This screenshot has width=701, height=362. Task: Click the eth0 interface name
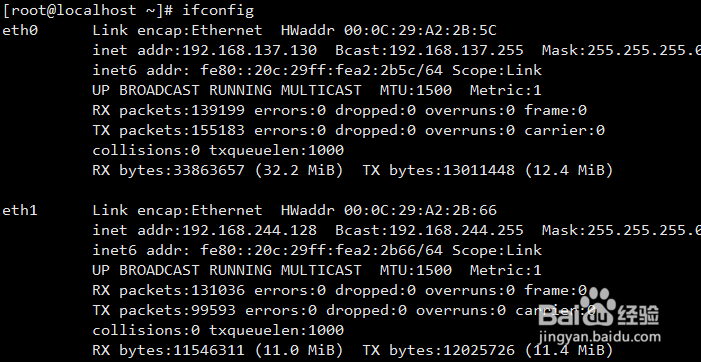pyautogui.click(x=20, y=30)
